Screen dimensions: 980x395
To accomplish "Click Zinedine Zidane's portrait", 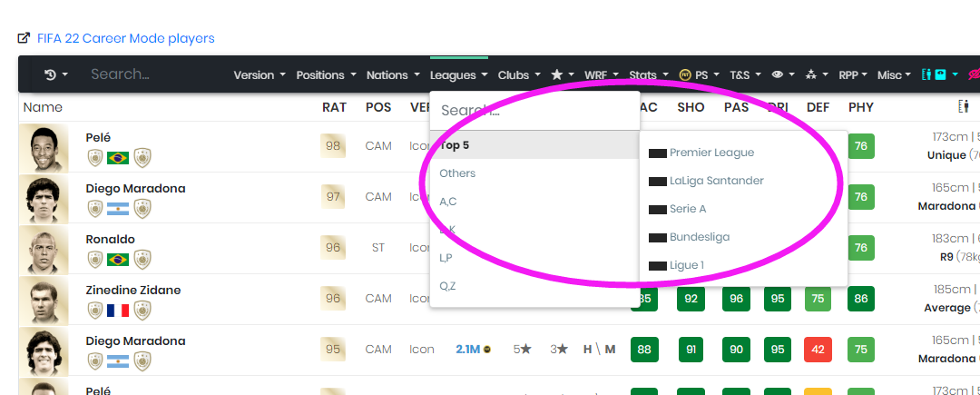I will [44, 300].
